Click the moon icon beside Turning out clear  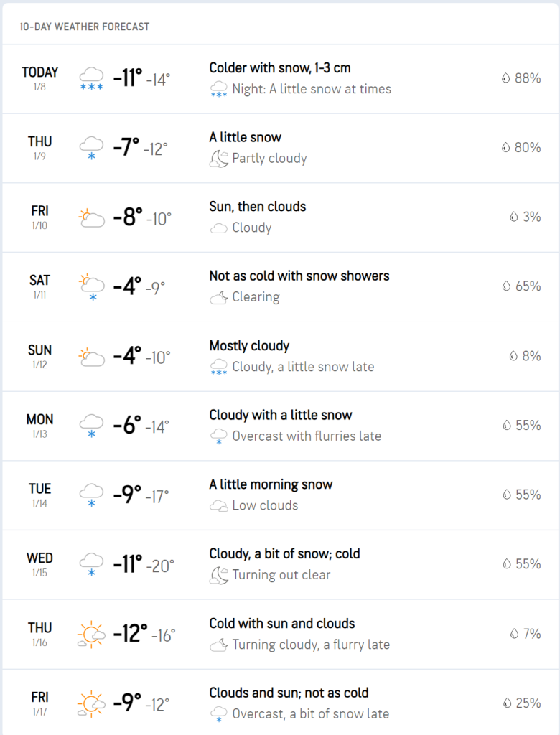pos(218,575)
